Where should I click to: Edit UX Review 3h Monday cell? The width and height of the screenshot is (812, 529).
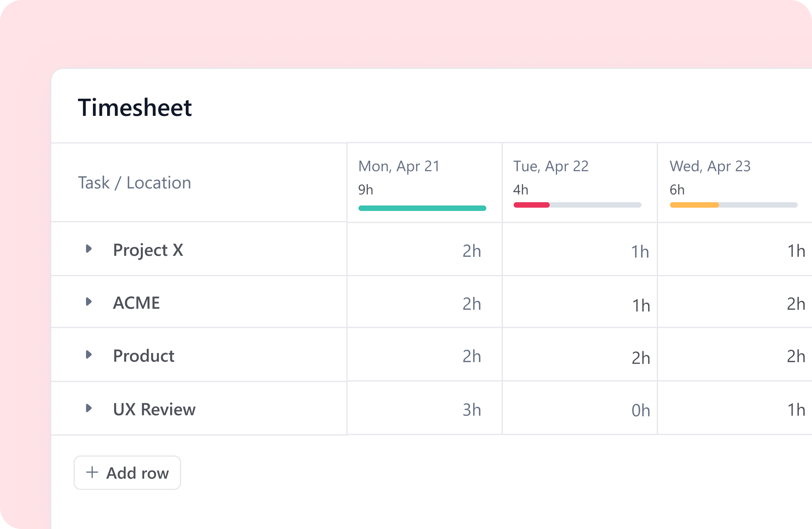[x=471, y=410]
